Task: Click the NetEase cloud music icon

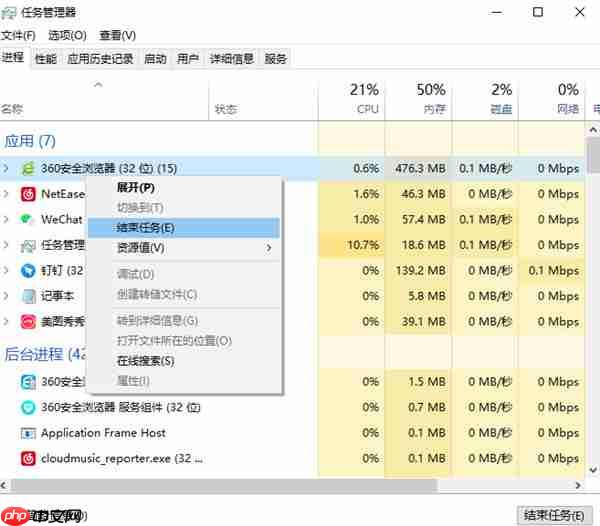Action: pyautogui.click(x=28, y=194)
